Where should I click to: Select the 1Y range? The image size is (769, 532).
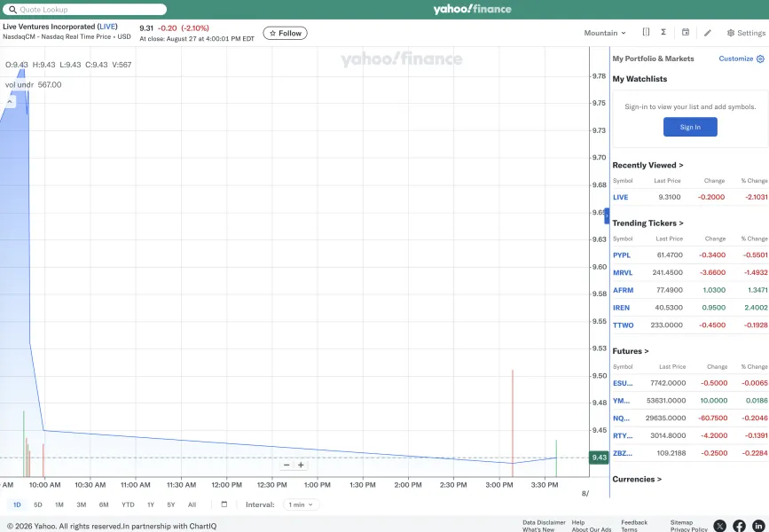[x=151, y=505]
